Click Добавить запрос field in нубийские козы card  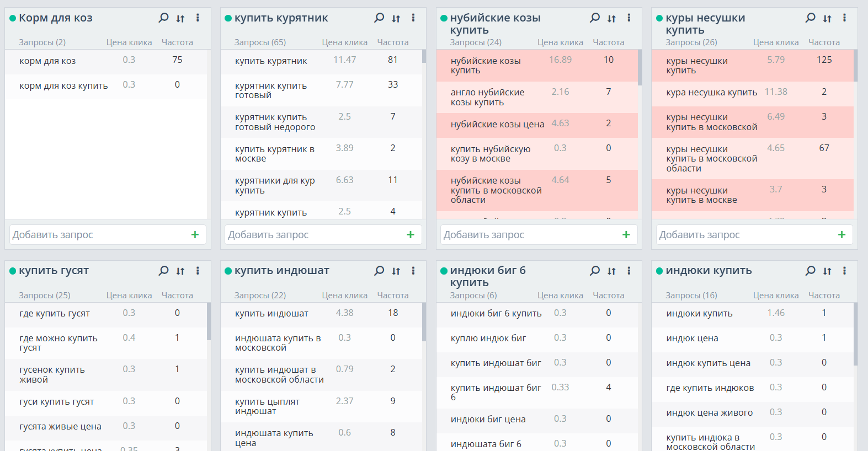pos(530,234)
